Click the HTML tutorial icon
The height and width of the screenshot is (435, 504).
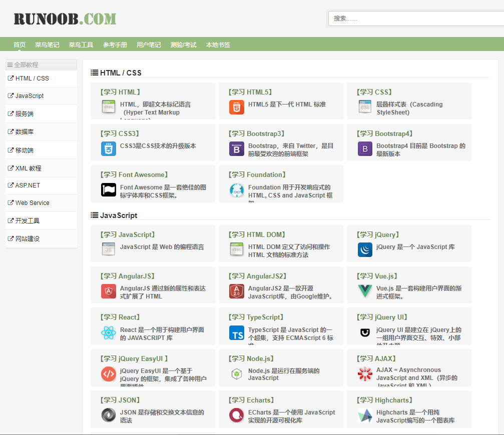coord(108,107)
